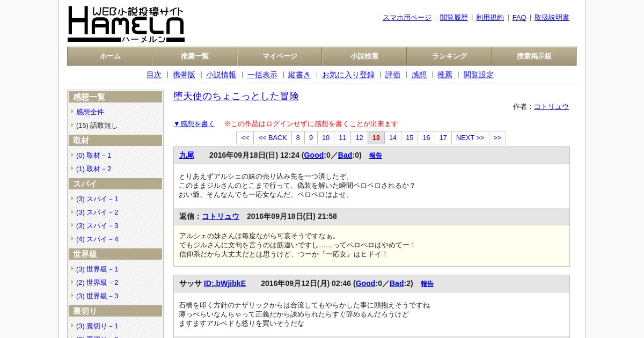Go to comments page 11
Viewport: 644px width, 338px height.
coord(342,138)
